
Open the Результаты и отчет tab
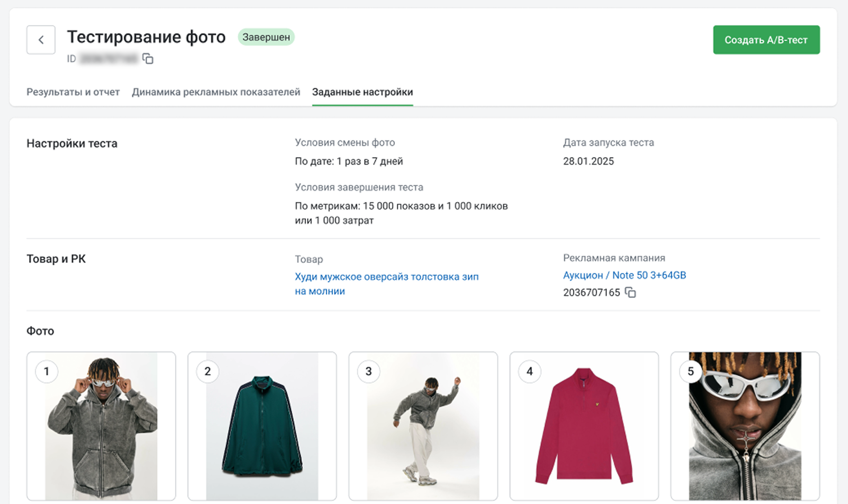click(73, 92)
